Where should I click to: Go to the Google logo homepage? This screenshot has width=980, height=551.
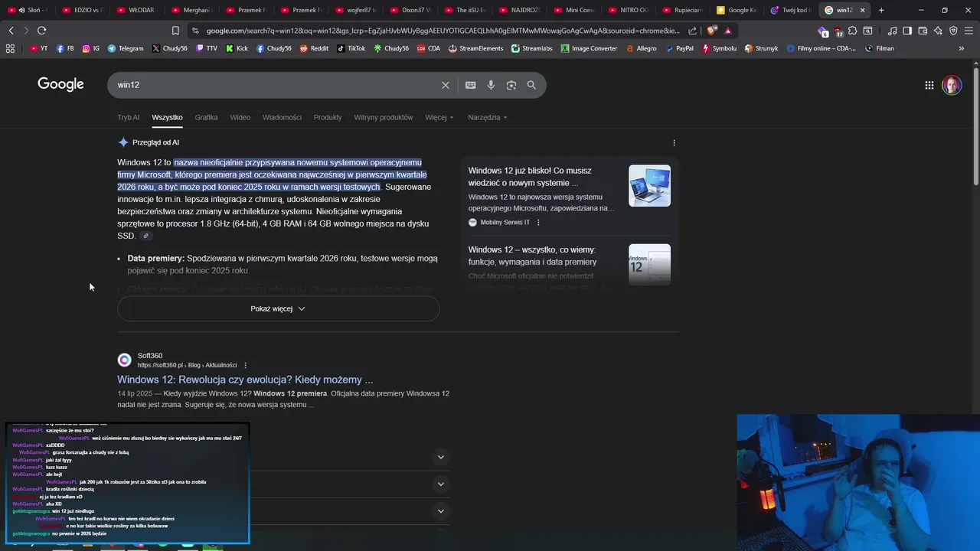pyautogui.click(x=60, y=84)
